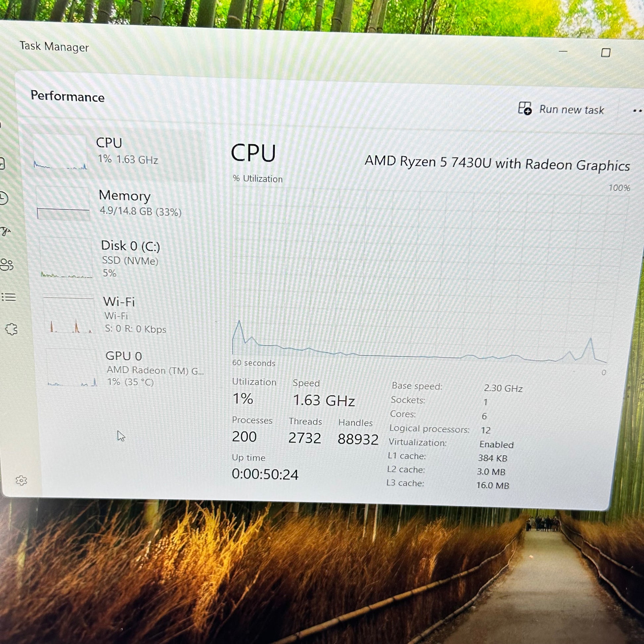Screen dimensions: 644x644
Task: Click partially visible Performance sidebar icon
Action: (2, 164)
